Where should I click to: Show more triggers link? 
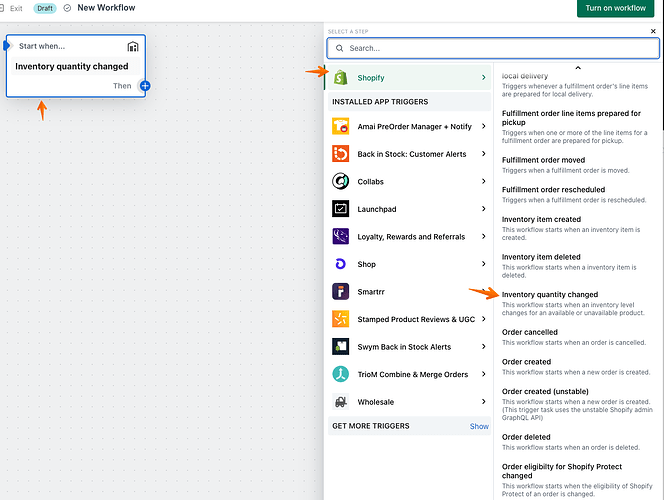tap(479, 426)
